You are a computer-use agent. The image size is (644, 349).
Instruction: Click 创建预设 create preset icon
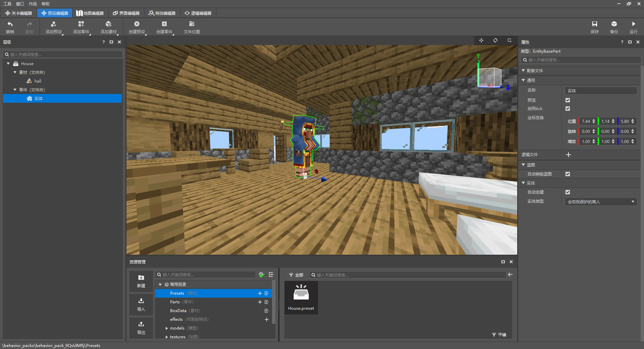pos(137,24)
